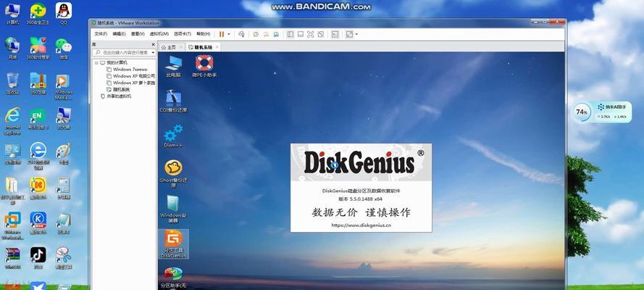Open the 微PE小助手 lifebuoy icon
Image resolution: width=644 pixels, height=290 pixels.
[x=204, y=66]
